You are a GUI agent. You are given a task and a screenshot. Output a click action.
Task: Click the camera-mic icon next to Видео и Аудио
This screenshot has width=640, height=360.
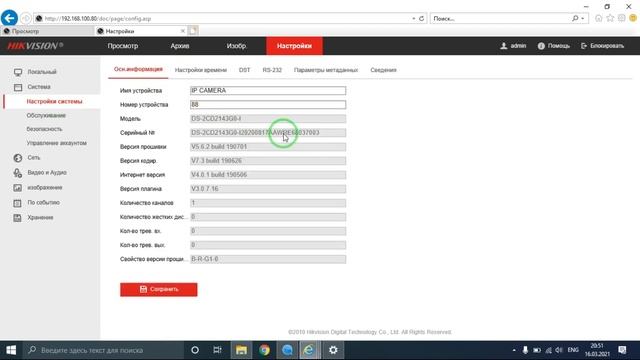(18, 173)
